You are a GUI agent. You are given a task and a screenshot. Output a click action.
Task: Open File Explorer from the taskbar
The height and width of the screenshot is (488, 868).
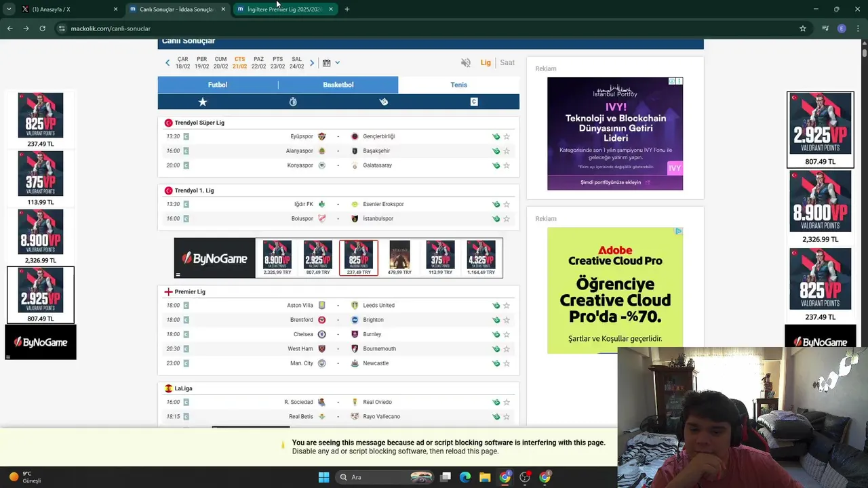tap(485, 477)
